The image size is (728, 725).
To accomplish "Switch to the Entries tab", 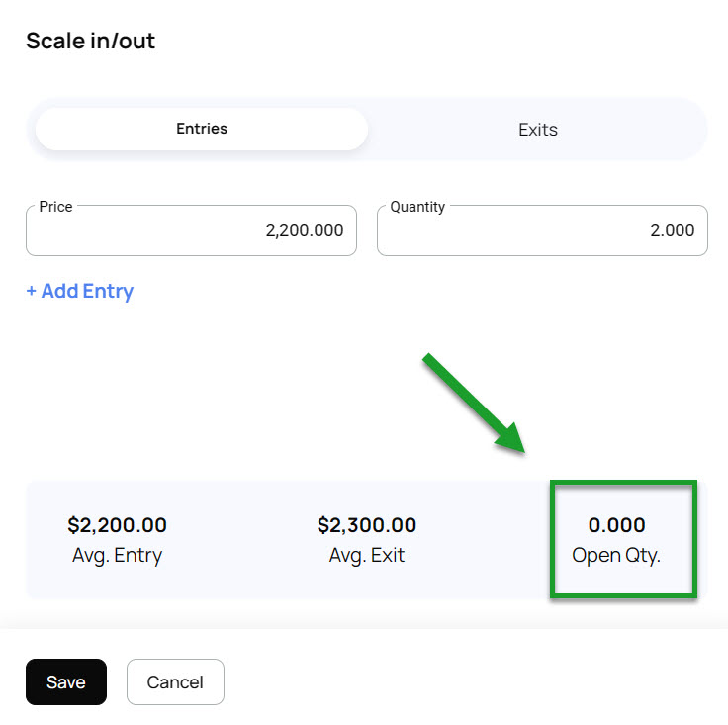I will [202, 129].
